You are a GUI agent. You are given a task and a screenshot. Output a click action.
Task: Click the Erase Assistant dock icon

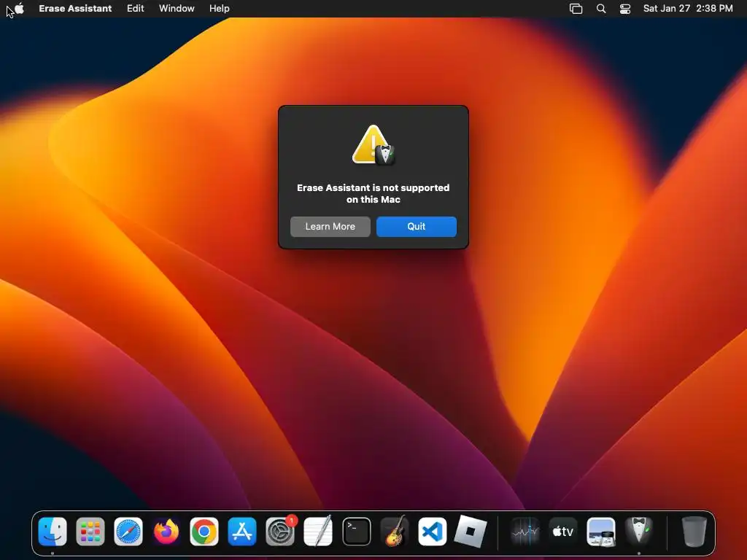639,532
